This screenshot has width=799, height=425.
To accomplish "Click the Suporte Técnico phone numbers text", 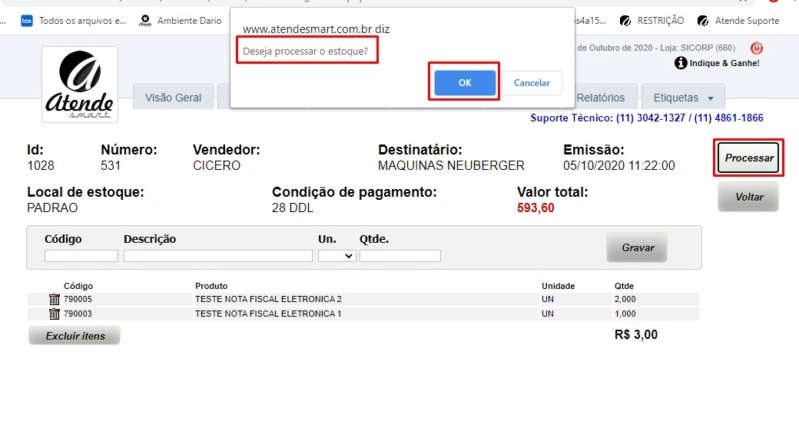I will (x=647, y=118).
